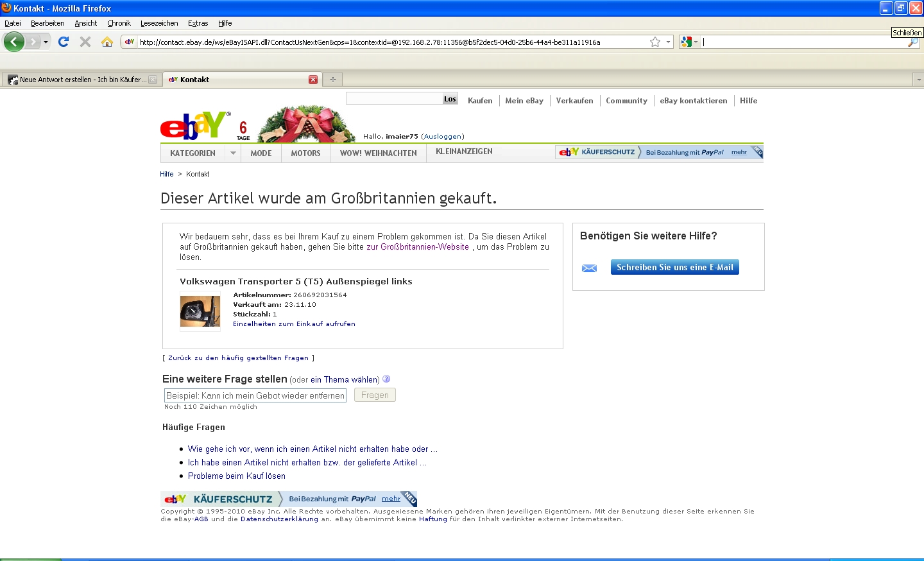
Task: Open the Hilfe link in the eBay header
Action: (x=748, y=101)
